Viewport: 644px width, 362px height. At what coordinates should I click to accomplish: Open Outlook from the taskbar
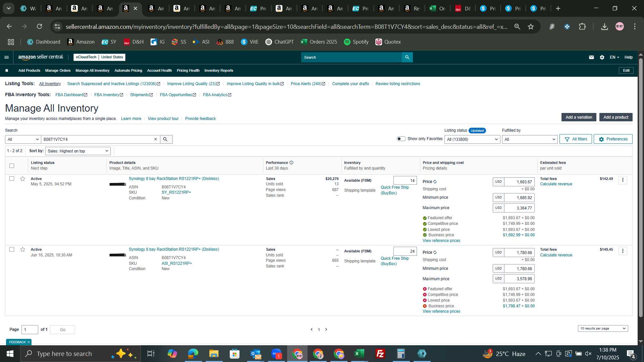pos(256,354)
